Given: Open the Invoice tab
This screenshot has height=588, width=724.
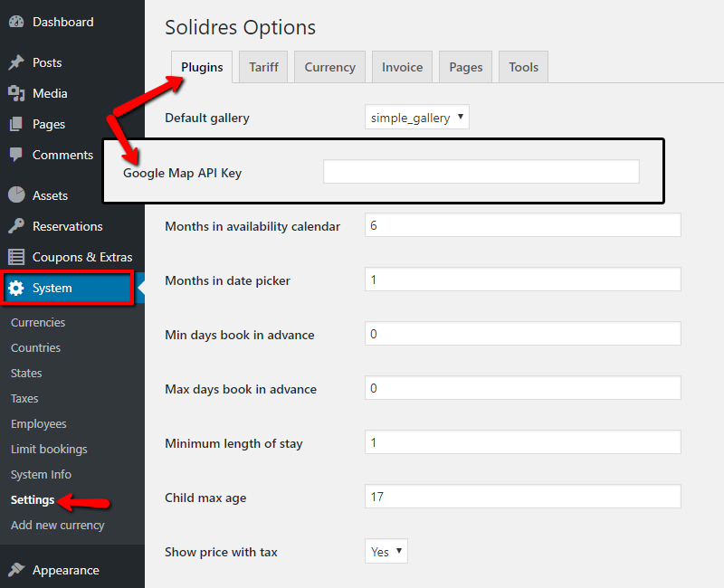Looking at the screenshot, I should (402, 66).
